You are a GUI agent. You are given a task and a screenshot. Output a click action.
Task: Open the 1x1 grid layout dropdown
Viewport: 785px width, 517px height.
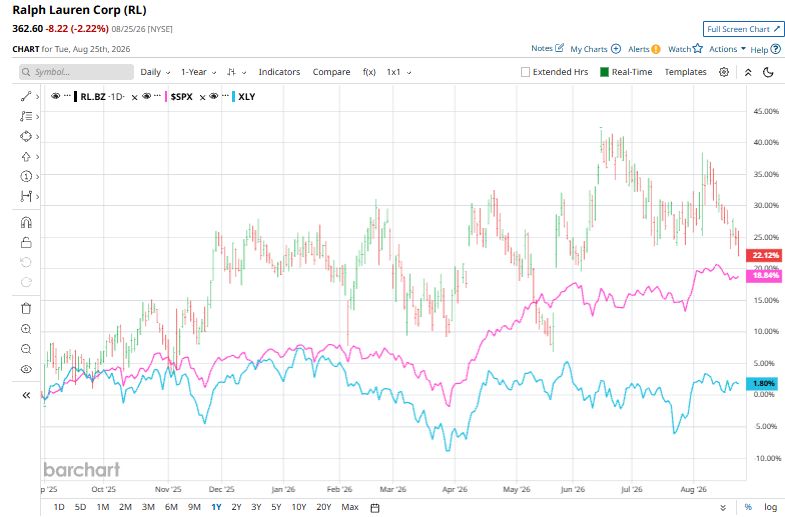tap(399, 72)
